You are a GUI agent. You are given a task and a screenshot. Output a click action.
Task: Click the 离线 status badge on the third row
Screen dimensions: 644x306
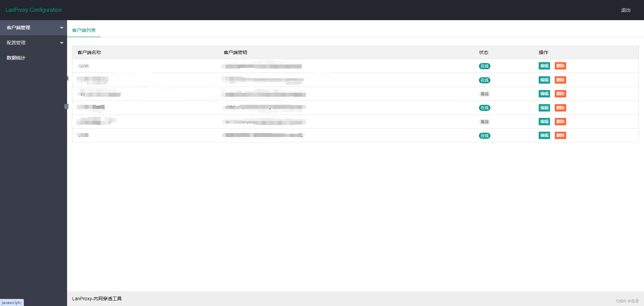pyautogui.click(x=484, y=94)
